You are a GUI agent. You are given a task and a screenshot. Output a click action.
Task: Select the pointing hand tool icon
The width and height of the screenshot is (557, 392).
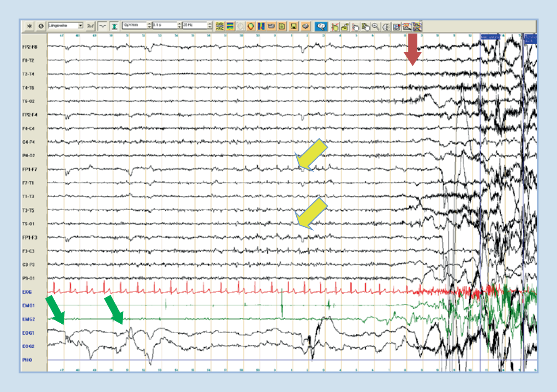[x=355, y=27]
